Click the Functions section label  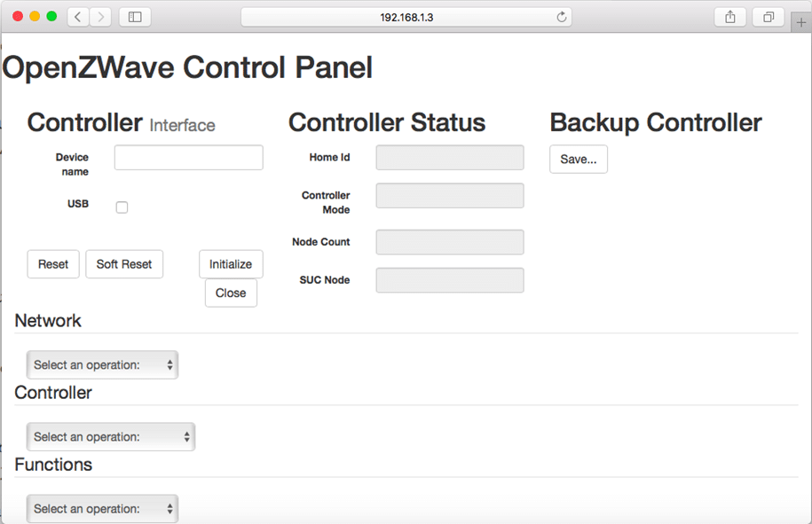click(x=53, y=465)
